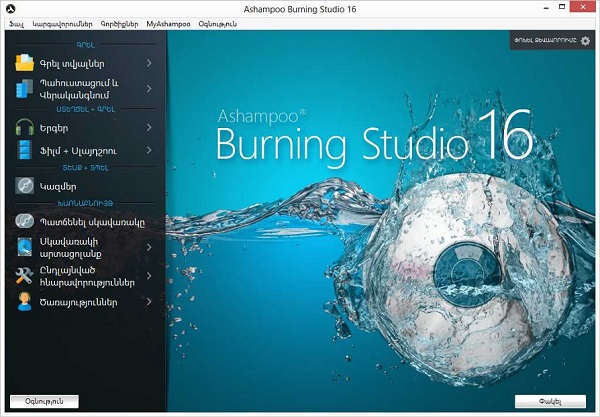Click the folder icon for Գրել տվյալներ

click(24, 63)
